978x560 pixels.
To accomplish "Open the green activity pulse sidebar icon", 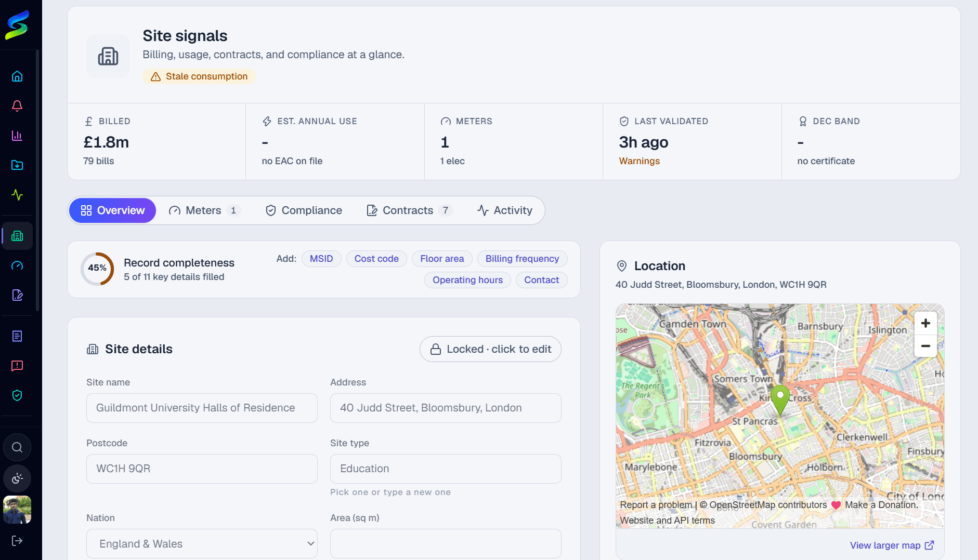I will (17, 195).
